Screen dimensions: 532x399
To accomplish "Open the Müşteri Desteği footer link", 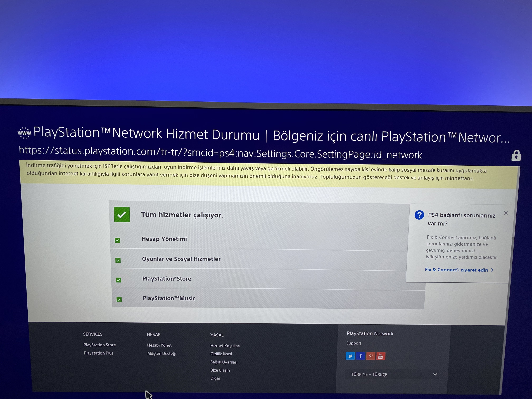I will point(162,353).
